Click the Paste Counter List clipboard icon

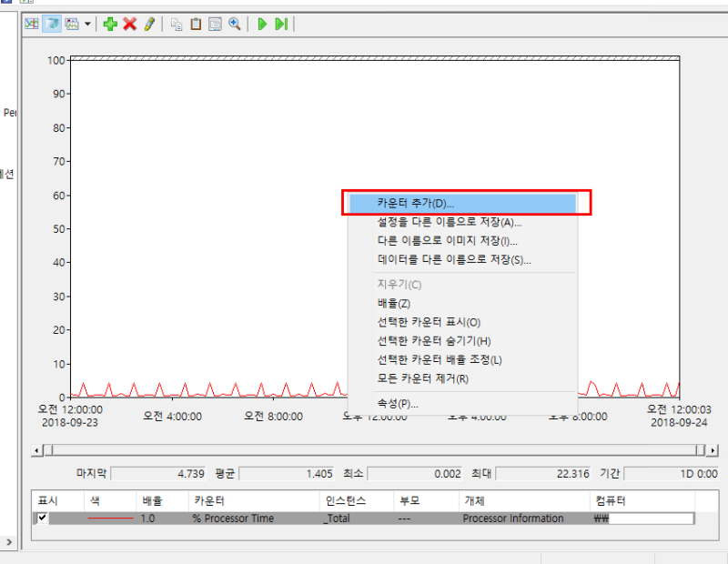[195, 25]
